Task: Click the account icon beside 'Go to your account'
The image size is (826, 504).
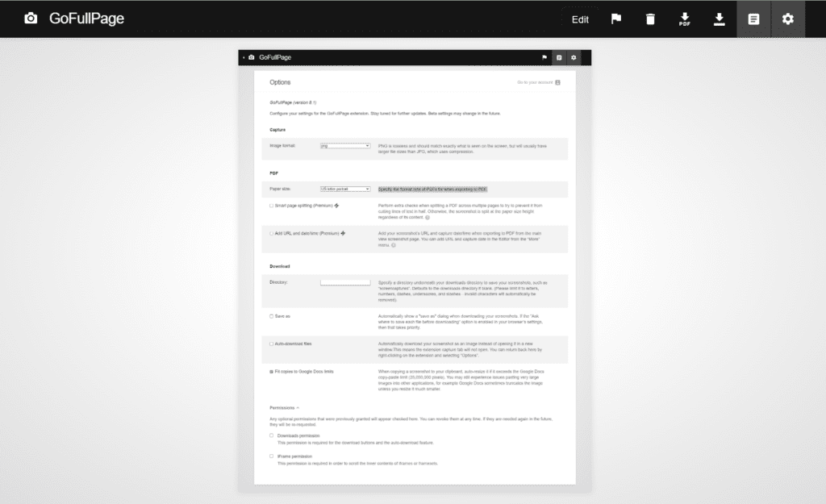Action: pos(557,82)
